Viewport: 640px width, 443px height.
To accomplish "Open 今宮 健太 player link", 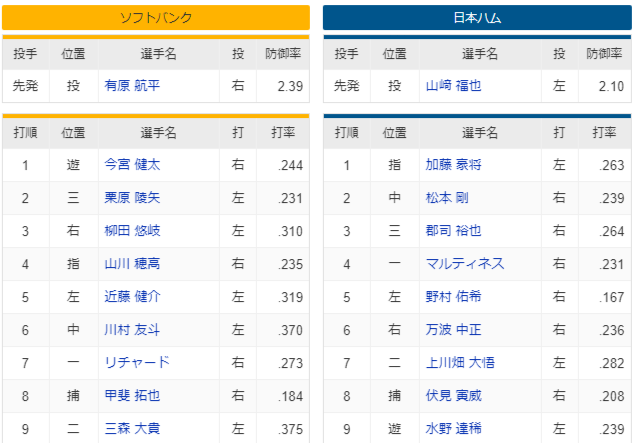I will [x=132, y=165].
